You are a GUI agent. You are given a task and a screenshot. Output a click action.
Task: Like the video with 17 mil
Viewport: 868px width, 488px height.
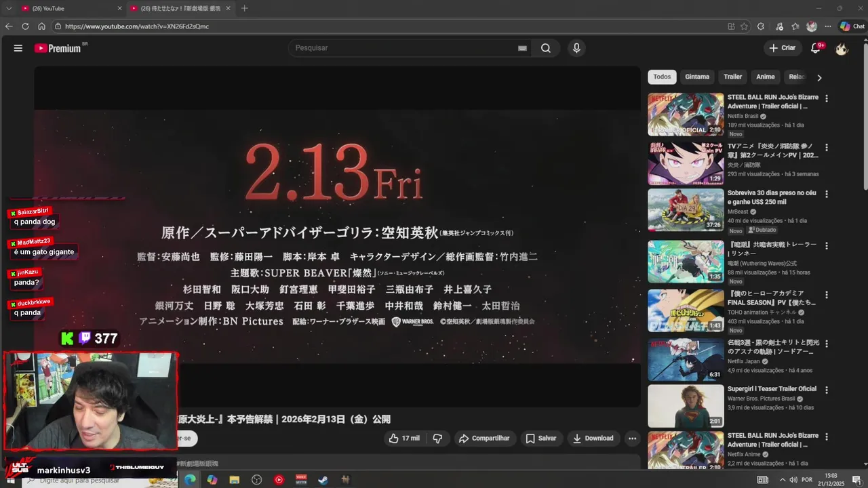[404, 439]
